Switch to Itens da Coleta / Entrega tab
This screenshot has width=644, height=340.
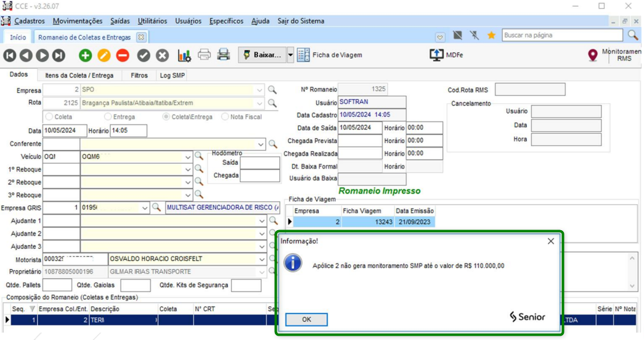point(79,75)
